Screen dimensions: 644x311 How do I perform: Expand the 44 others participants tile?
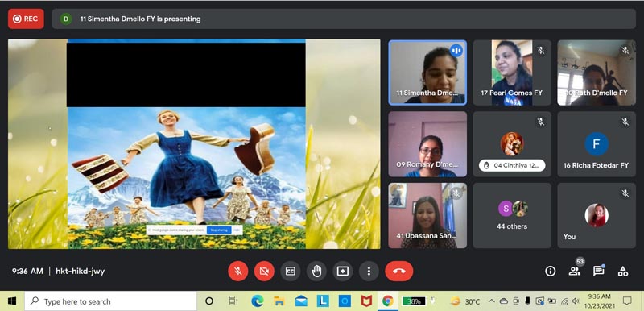(x=512, y=216)
